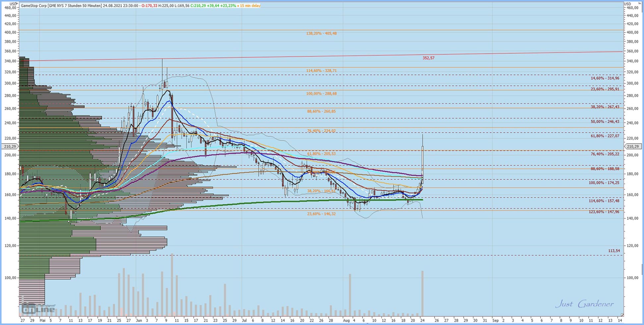Click the 50,00% - 246,43 retracement label
Image resolution: width=644 pixels, height=325 pixels.
point(605,122)
